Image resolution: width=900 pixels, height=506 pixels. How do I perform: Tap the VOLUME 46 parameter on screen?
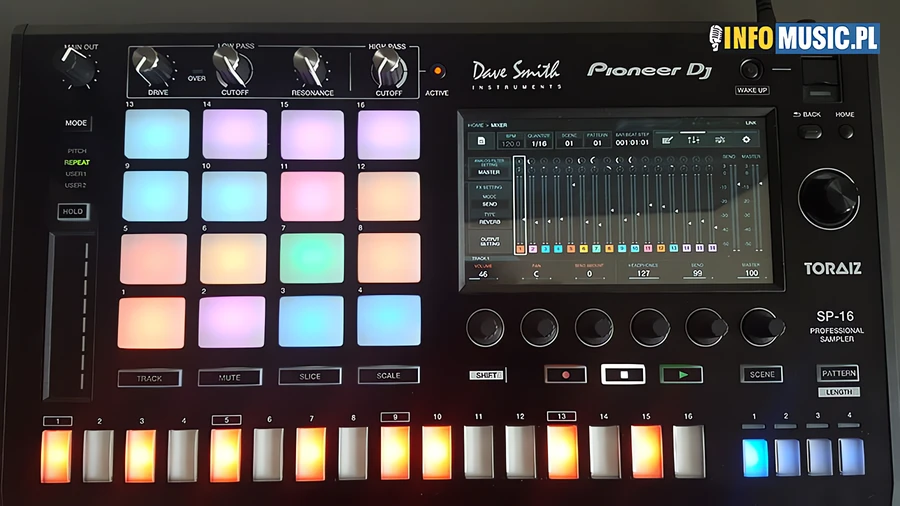[x=483, y=271]
